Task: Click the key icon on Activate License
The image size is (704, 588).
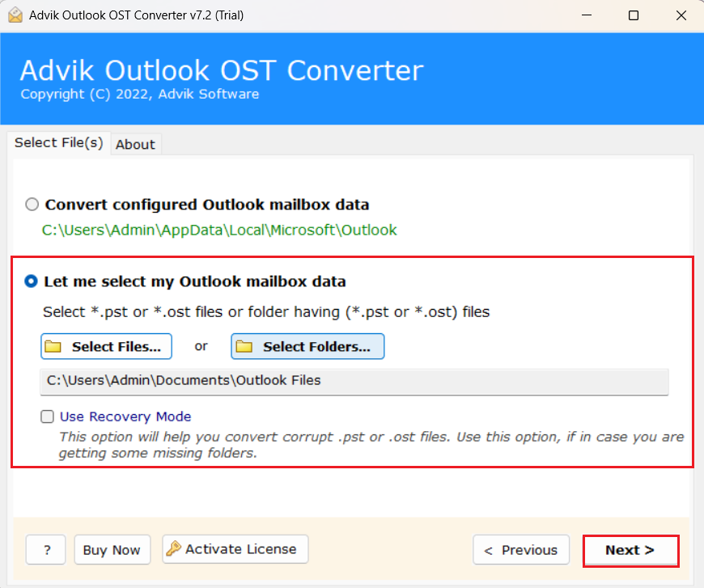Action: click(x=173, y=548)
